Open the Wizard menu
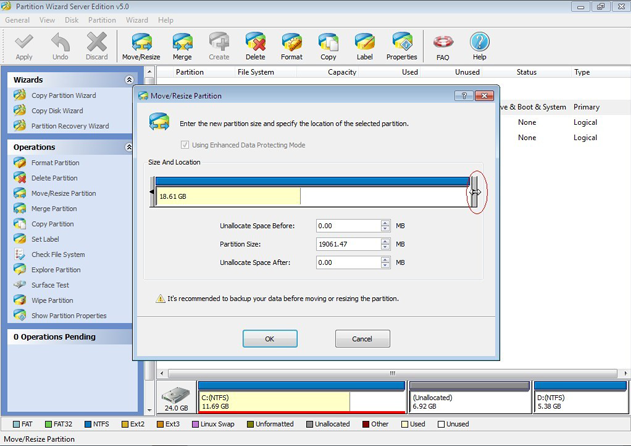Screen dimensions: 631x446 (137, 20)
